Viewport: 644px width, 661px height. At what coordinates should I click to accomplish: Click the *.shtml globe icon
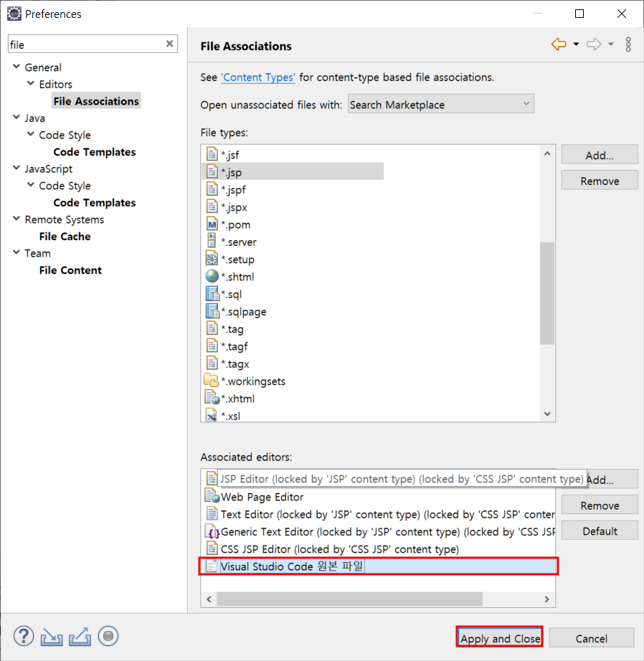click(x=212, y=276)
